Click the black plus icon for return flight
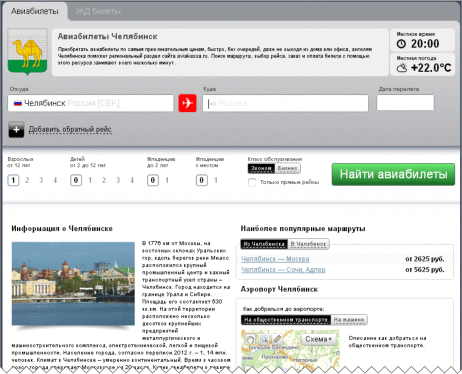The width and height of the screenshot is (462, 374). point(16,130)
